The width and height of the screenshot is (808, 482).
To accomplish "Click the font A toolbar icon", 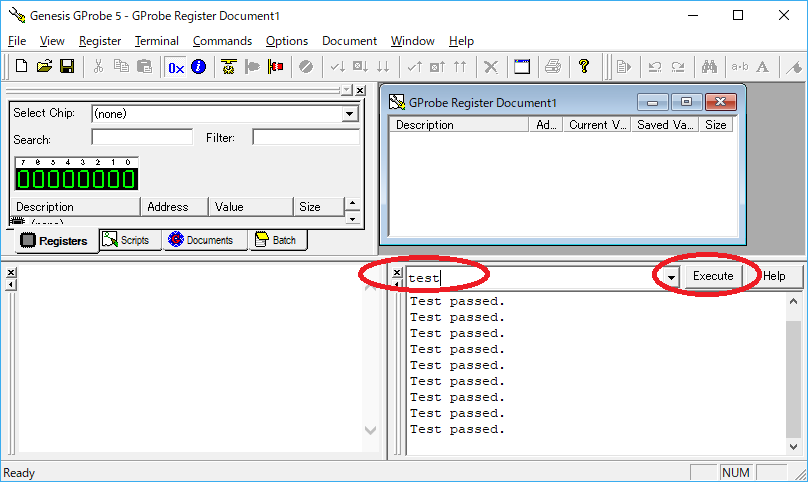I will pos(763,67).
